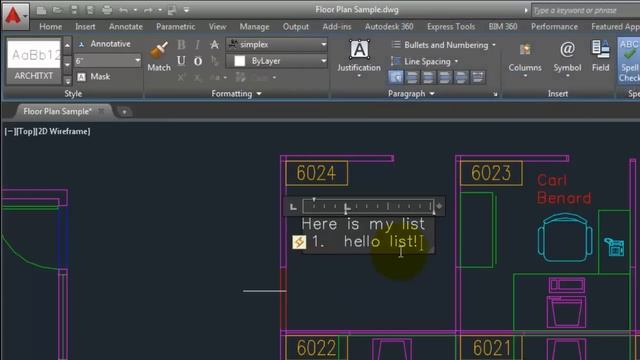Toggle Underline formatting
Viewport: 640px width, 360px height.
(181, 61)
